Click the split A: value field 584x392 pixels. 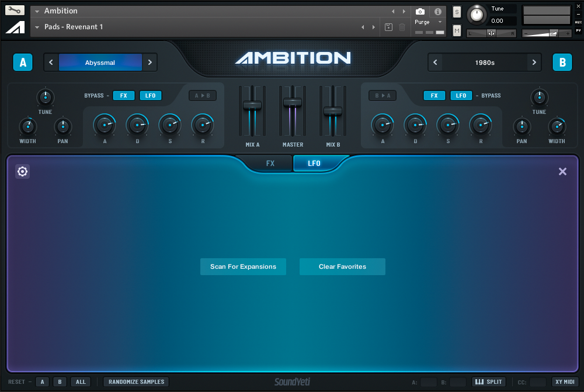coord(428,382)
